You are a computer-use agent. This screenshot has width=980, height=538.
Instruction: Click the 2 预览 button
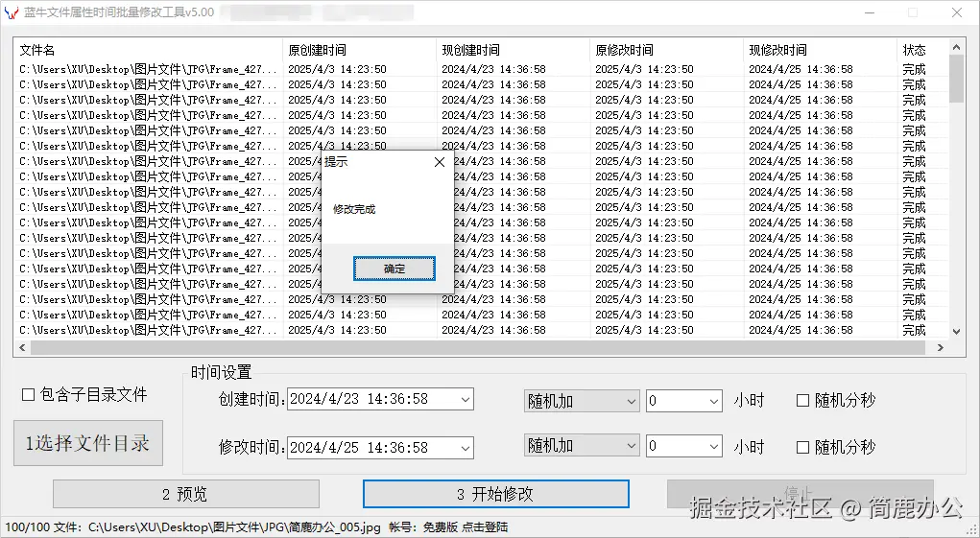pos(186,494)
